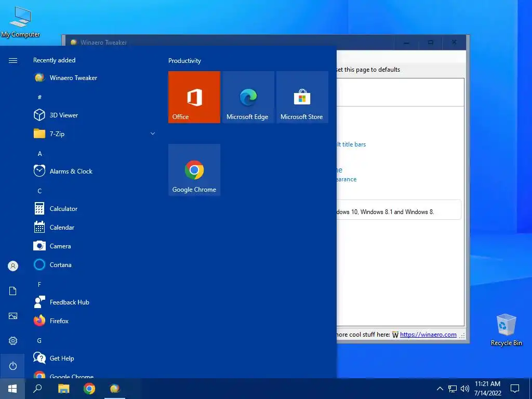Screen dimensions: 532x399
Task: Click the appearance link in Tweaker
Action: pyautogui.click(x=347, y=179)
